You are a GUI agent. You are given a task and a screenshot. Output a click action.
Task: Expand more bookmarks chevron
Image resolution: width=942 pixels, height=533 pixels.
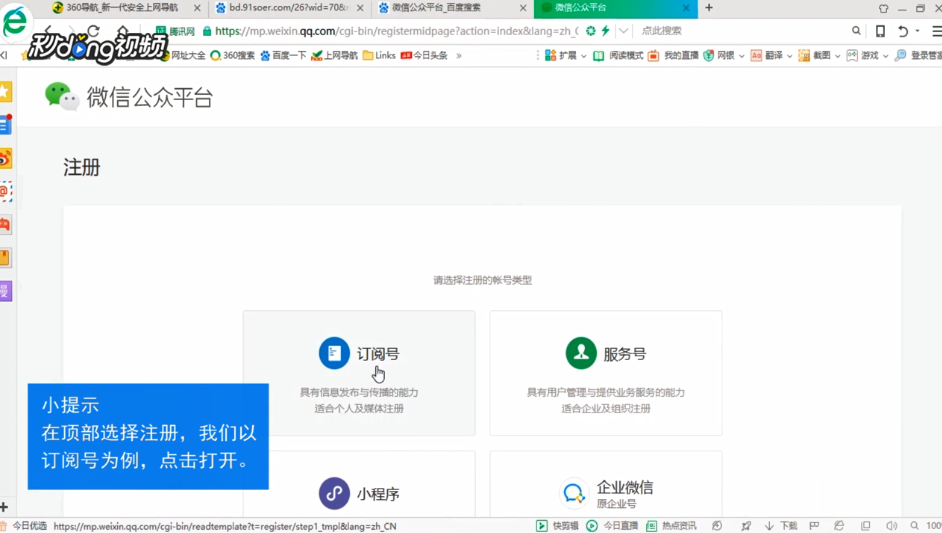459,55
